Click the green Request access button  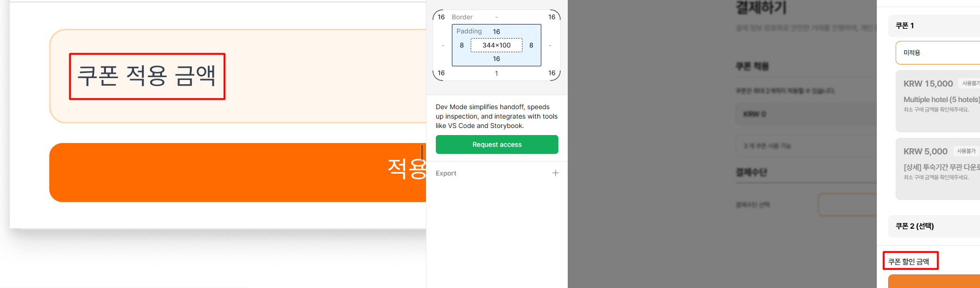pos(497,144)
